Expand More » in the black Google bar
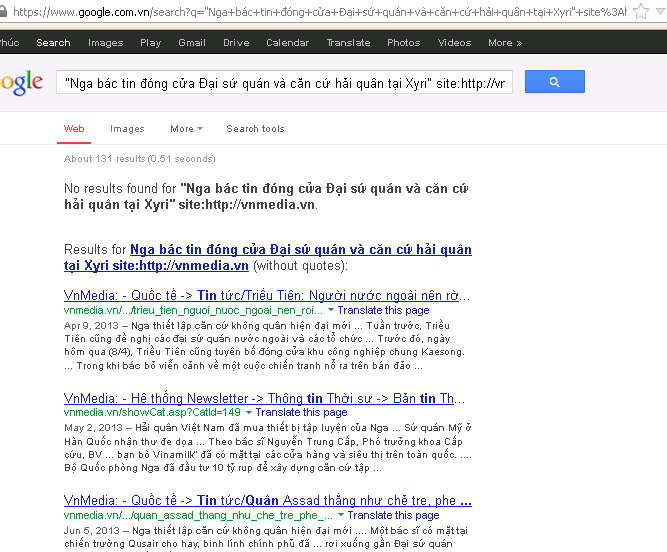This screenshot has height=552, width=667. tap(505, 43)
